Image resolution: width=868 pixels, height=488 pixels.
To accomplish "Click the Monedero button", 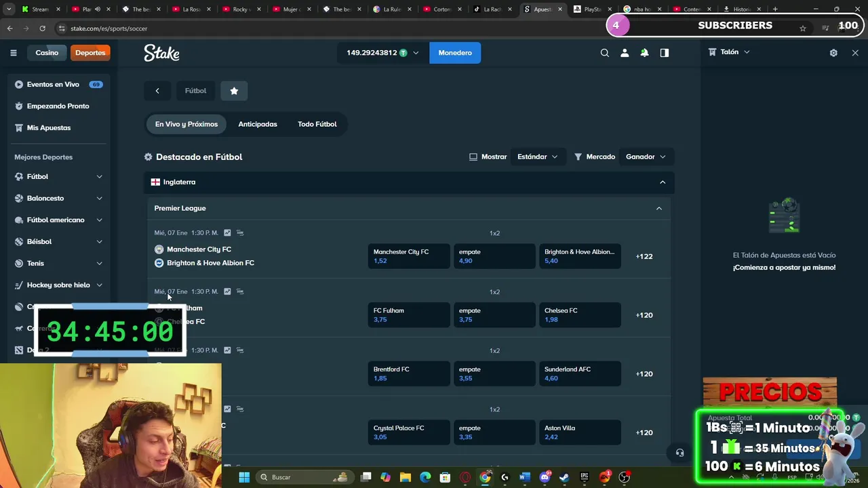I will click(455, 53).
